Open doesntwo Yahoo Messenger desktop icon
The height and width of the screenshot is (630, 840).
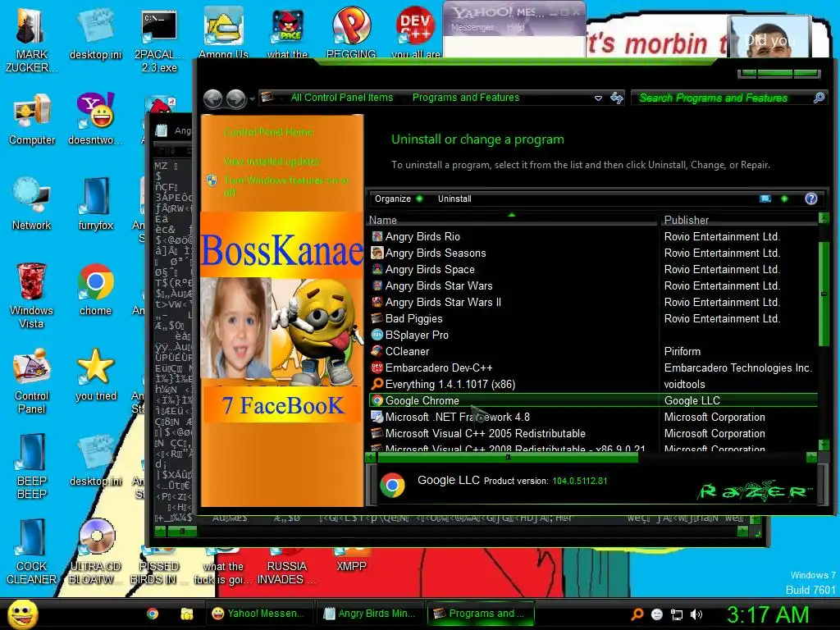[95, 119]
